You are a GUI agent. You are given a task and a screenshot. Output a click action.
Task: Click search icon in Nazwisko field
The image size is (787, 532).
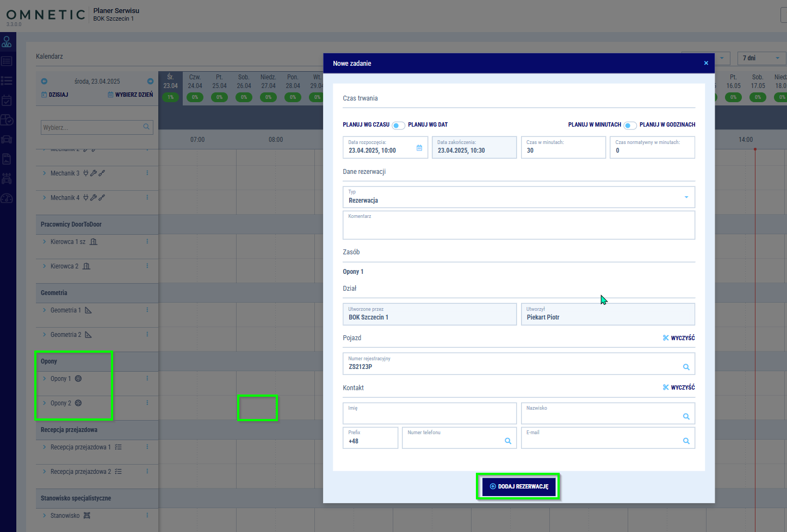686,417
